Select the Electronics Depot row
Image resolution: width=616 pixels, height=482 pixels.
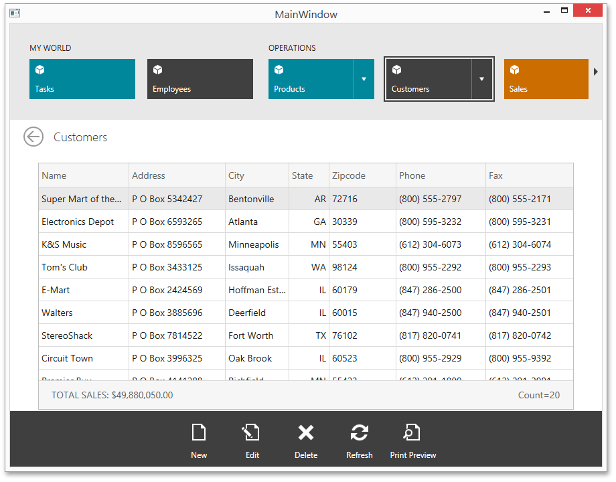pyautogui.click(x=78, y=222)
